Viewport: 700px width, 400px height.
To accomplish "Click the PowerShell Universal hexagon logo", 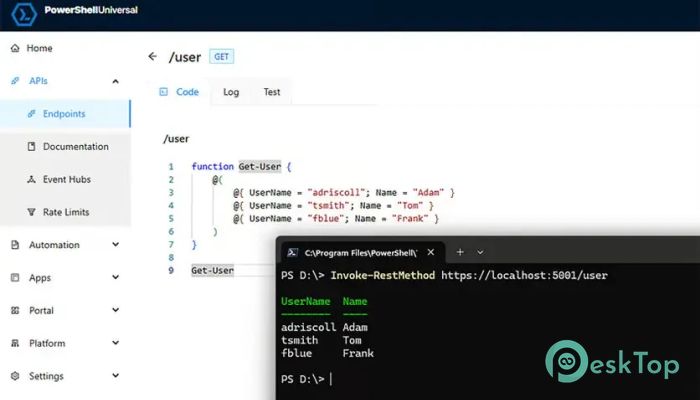I will coord(24,15).
